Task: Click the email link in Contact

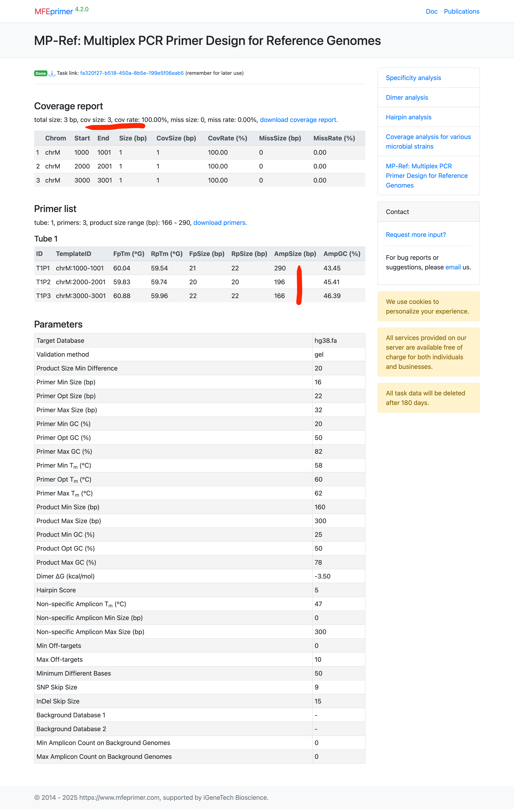Action: [x=453, y=267]
